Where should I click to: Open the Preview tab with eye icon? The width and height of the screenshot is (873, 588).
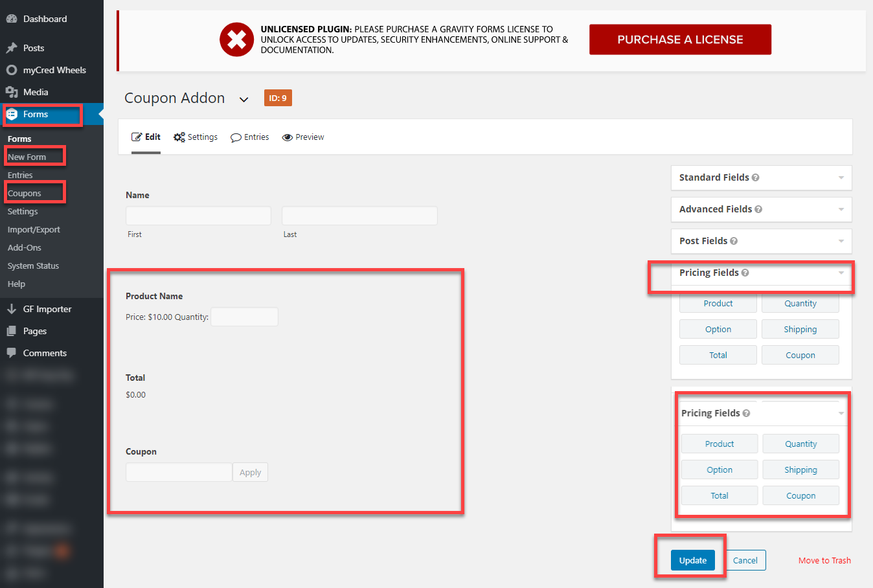(303, 137)
